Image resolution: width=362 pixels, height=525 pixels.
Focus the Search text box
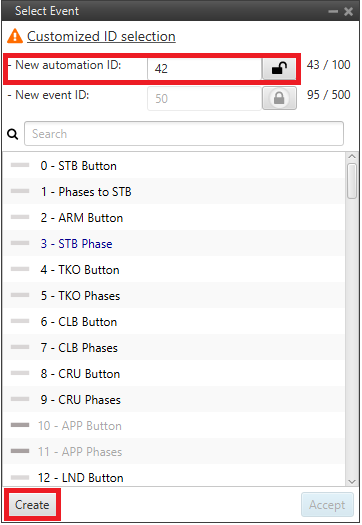pyautogui.click(x=184, y=134)
